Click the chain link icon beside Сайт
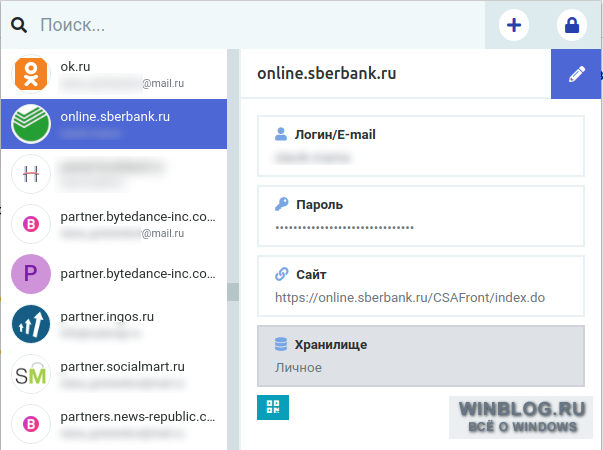 pos(282,274)
